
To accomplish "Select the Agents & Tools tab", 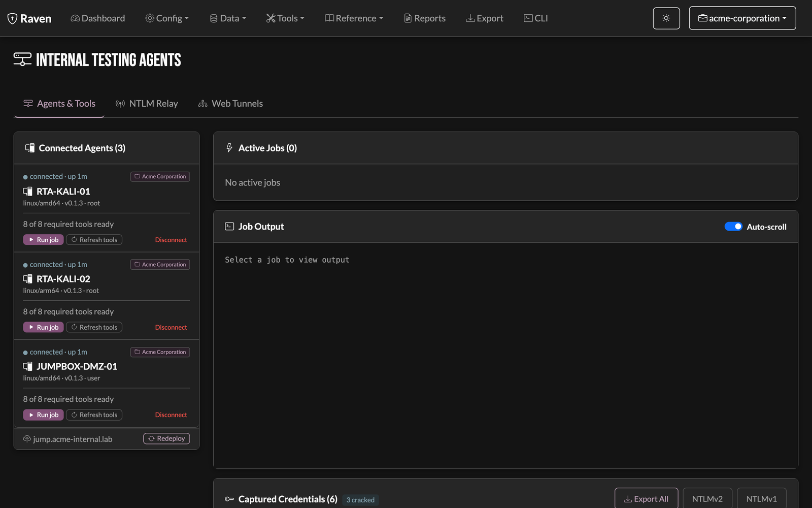I will (59, 104).
